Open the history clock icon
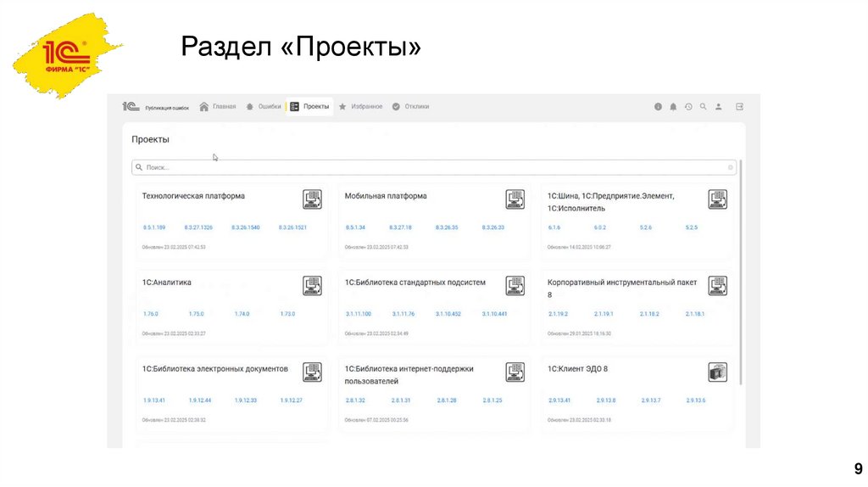The width and height of the screenshot is (868, 487). pyautogui.click(x=688, y=106)
